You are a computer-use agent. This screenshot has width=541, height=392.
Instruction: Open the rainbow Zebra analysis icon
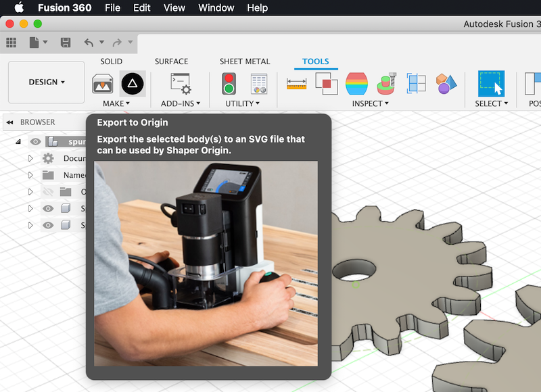point(356,84)
